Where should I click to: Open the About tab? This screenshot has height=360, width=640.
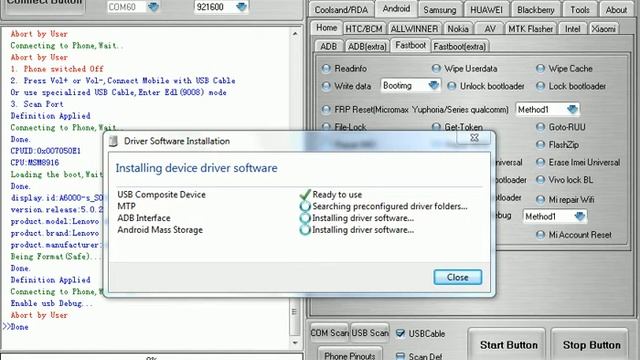(616, 10)
